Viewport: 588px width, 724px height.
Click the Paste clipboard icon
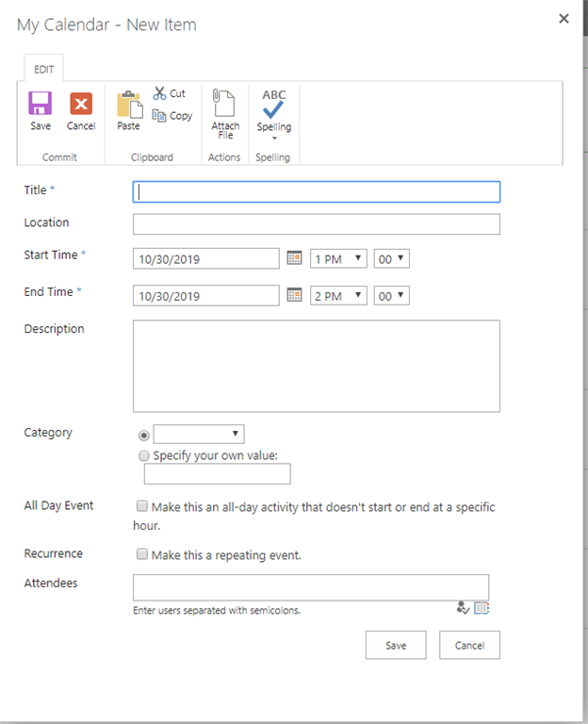128,104
